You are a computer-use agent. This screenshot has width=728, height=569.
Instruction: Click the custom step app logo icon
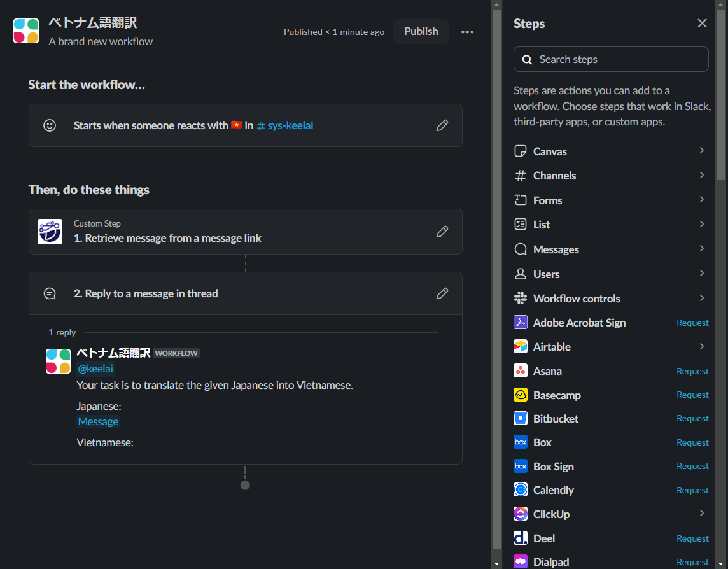50,231
